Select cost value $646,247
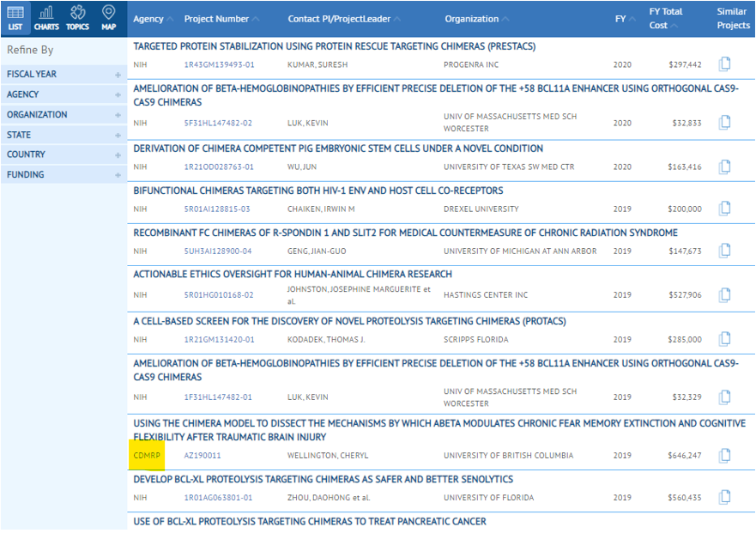 (685, 456)
